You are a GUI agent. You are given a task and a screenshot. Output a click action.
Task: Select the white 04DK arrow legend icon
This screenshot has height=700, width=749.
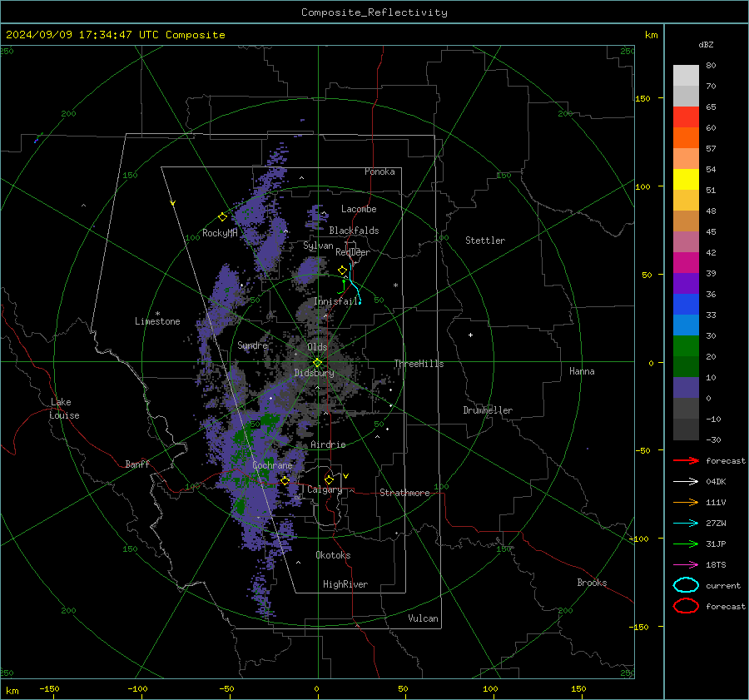(x=686, y=482)
